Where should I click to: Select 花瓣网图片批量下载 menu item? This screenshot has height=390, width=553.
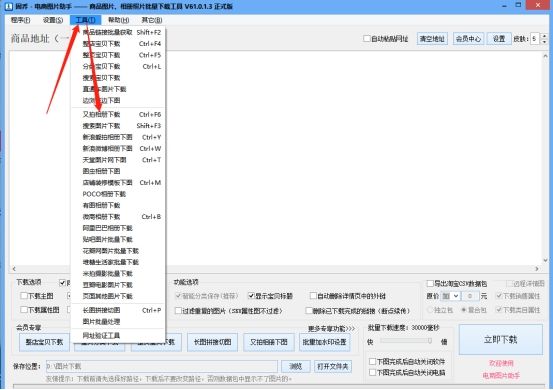118,251
